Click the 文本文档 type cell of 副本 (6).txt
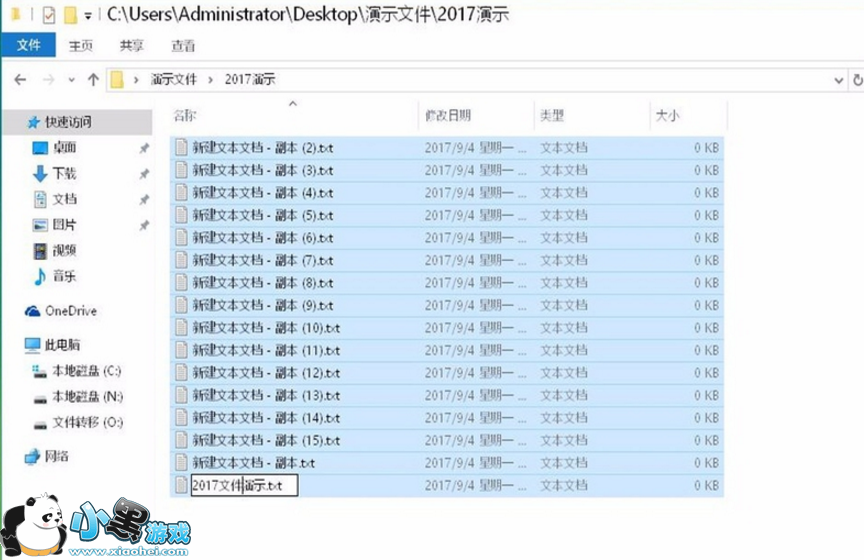This screenshot has width=864, height=560. click(563, 238)
